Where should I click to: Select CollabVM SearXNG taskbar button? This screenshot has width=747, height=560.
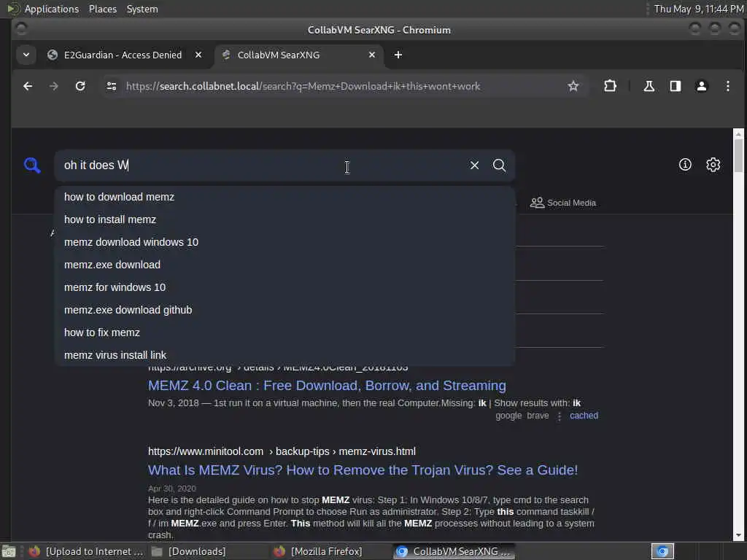(454, 551)
